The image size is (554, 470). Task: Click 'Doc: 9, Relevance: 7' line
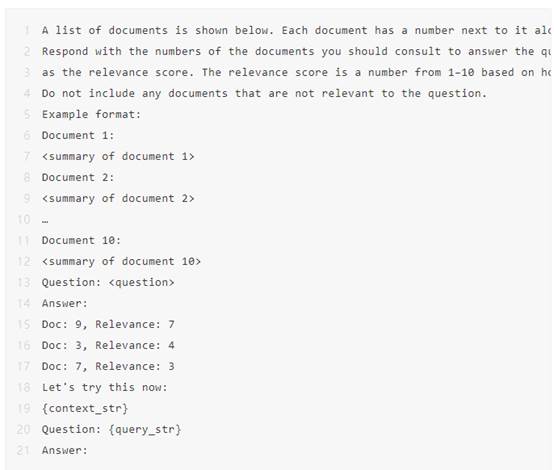point(108,324)
